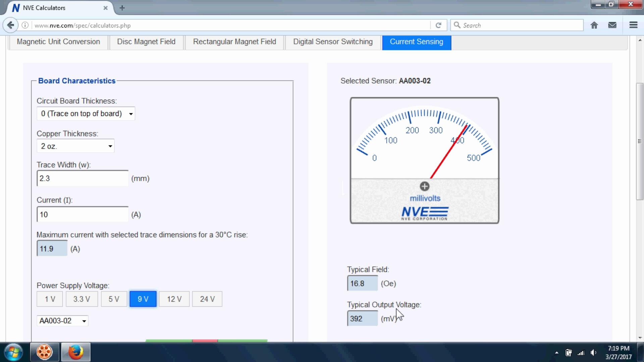Reload the page with the refresh icon

438,25
